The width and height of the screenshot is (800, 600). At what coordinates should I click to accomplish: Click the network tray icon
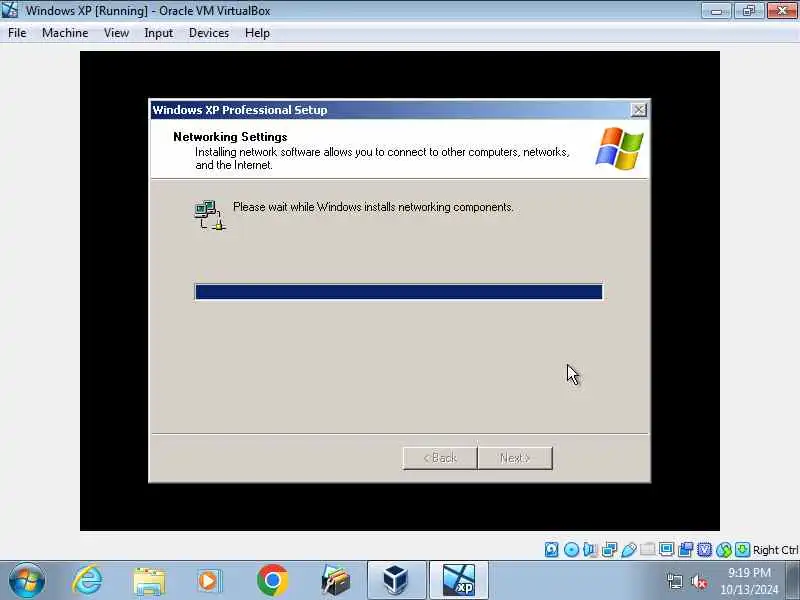[x=674, y=581]
